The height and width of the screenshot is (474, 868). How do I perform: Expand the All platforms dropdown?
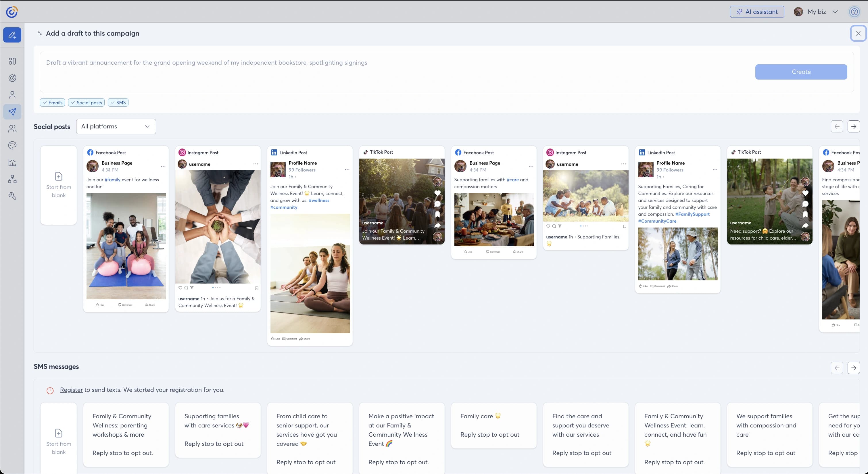pyautogui.click(x=116, y=126)
